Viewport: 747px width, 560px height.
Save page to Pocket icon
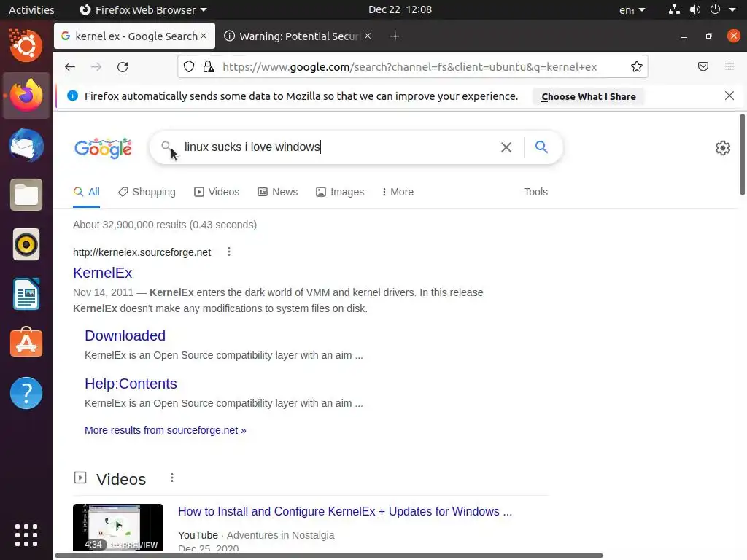(x=703, y=66)
